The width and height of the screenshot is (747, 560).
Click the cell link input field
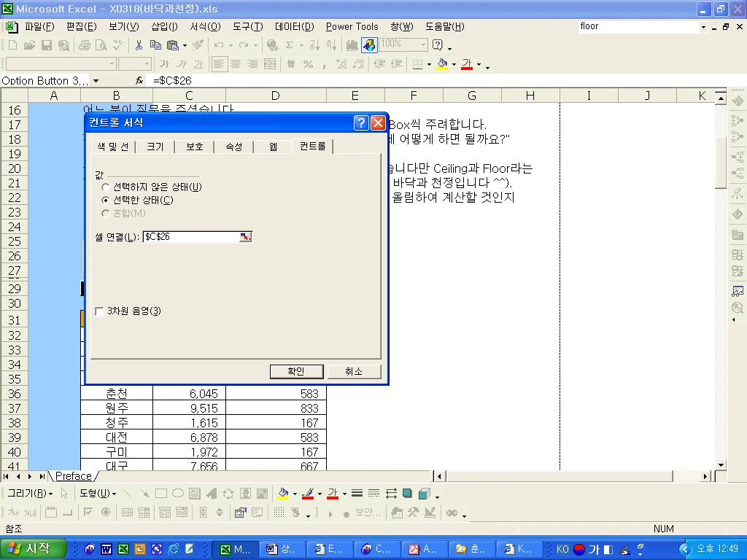(192, 237)
